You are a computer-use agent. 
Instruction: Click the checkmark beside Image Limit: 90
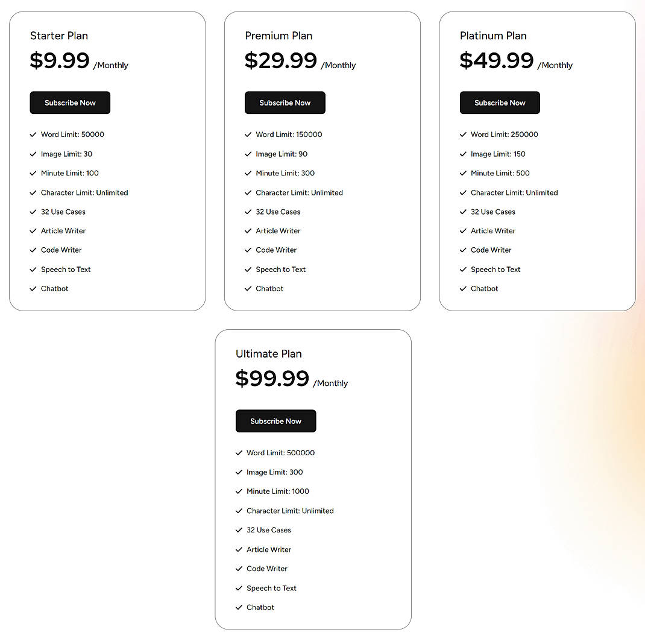[248, 154]
